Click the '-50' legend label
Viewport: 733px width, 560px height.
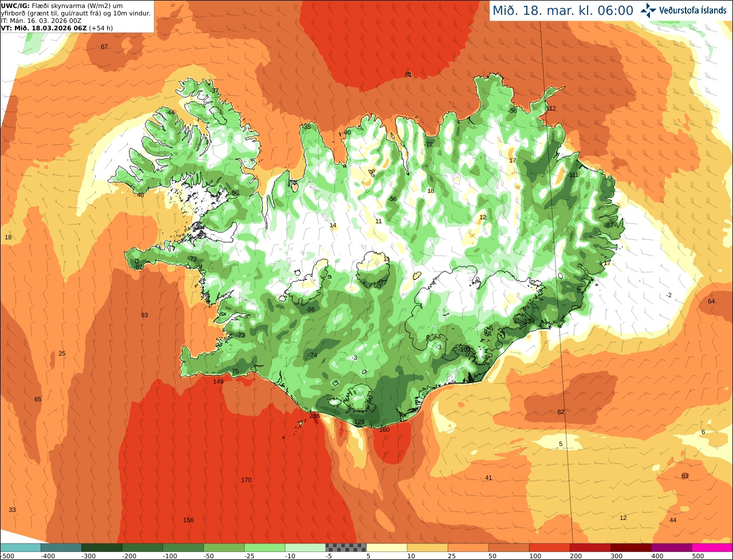(209, 556)
